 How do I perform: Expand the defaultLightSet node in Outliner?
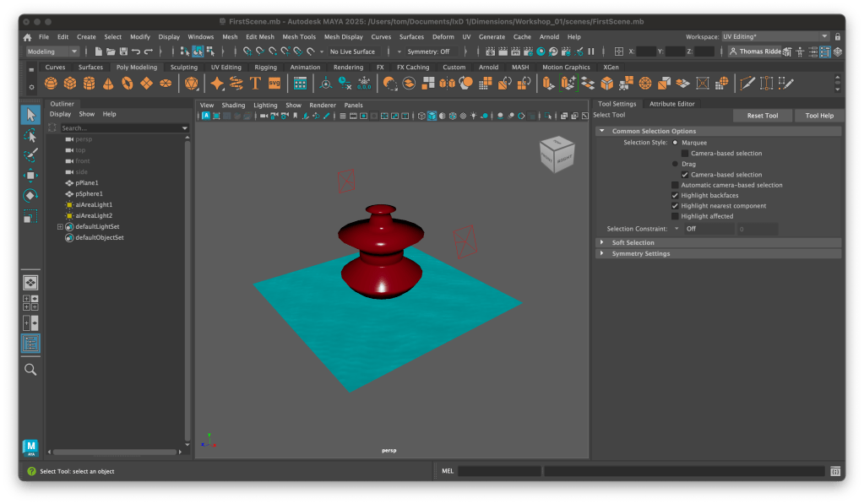60,226
